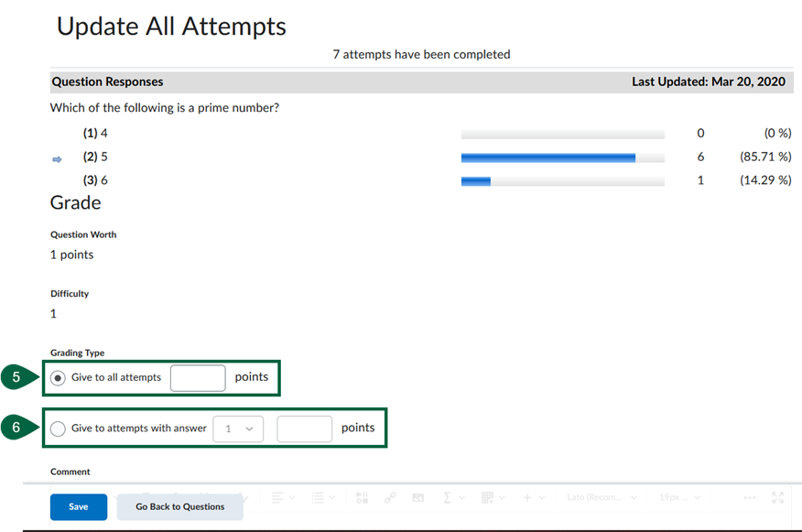Click points field for all attempts

198,377
